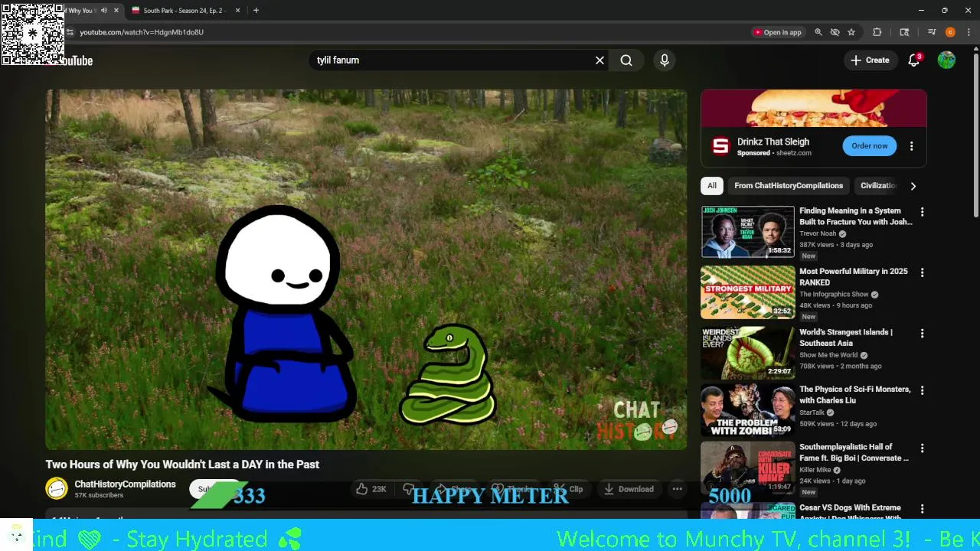Click the Google Lens search icon in toolbar
The height and width of the screenshot is (551, 980).
click(x=904, y=32)
